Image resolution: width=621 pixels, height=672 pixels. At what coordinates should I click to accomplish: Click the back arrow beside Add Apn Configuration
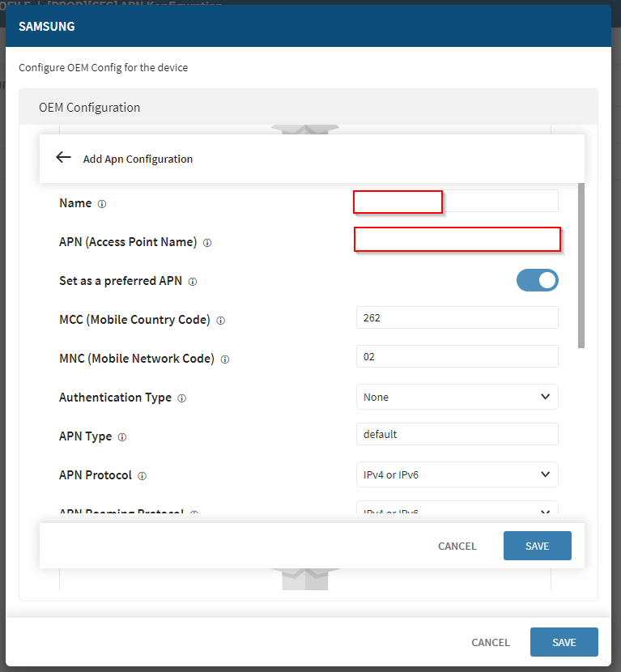63,158
